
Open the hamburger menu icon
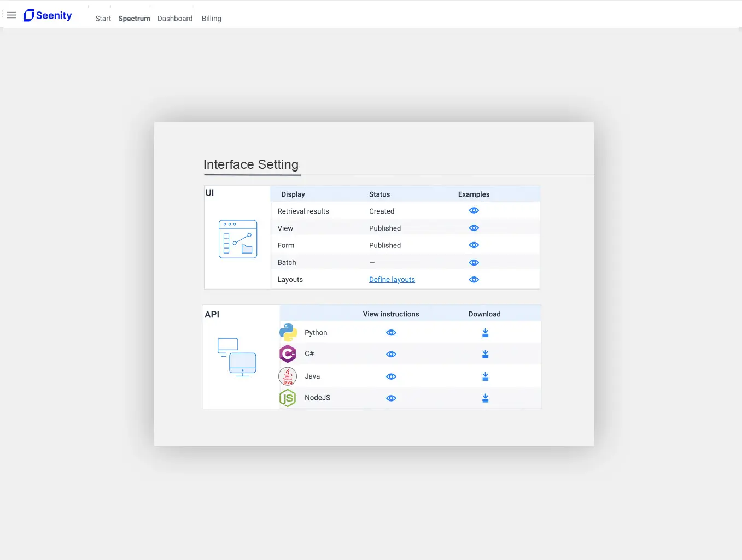point(11,15)
